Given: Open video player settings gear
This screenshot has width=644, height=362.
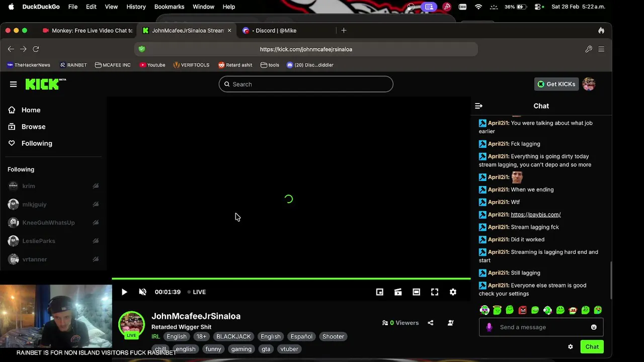Looking at the screenshot, I should point(453,292).
